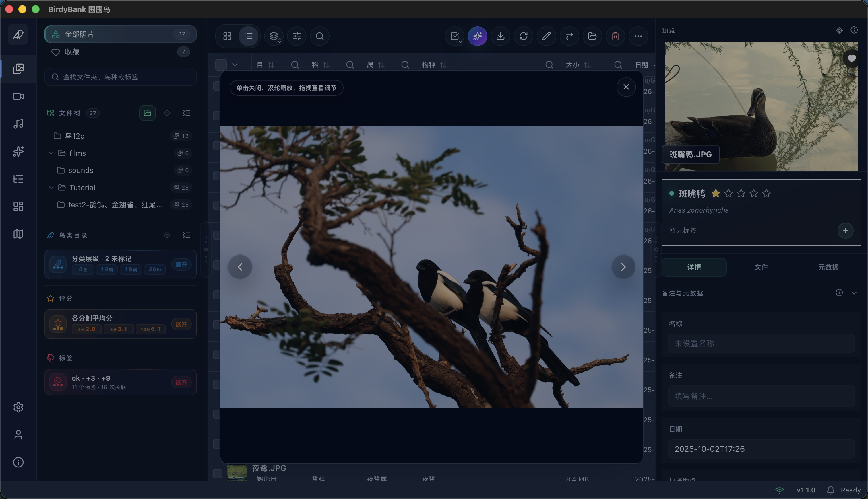Viewport: 868px width, 499px height.
Task: Switch to the 详情 tab
Action: [x=694, y=267]
